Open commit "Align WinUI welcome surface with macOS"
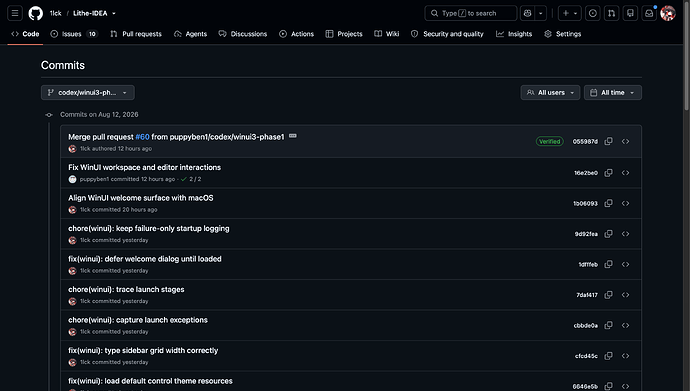The height and width of the screenshot is (391, 690). [x=140, y=198]
